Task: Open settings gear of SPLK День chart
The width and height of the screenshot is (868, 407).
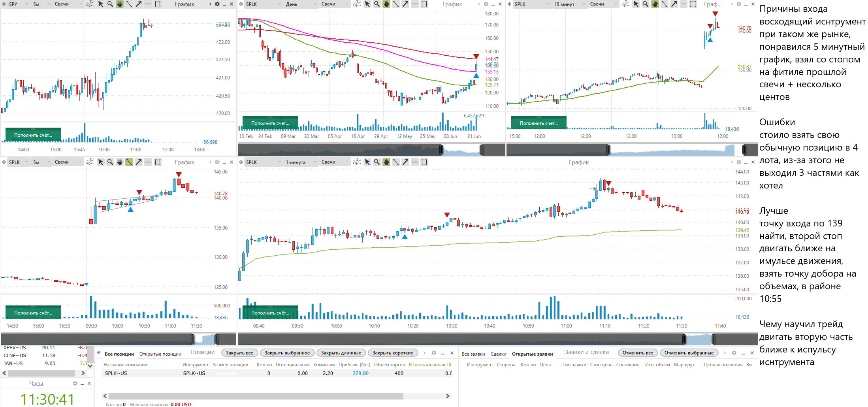Action: tap(486, 4)
